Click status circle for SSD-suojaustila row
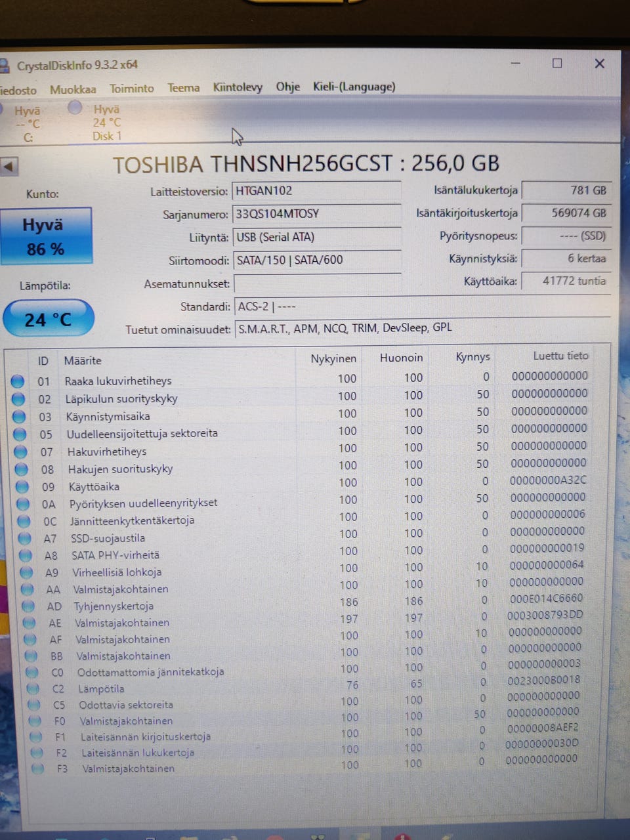This screenshot has width=630, height=840. (25, 538)
